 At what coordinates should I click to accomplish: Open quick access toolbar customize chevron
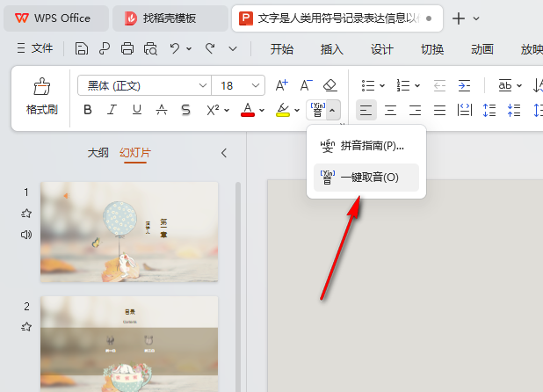tap(233, 49)
